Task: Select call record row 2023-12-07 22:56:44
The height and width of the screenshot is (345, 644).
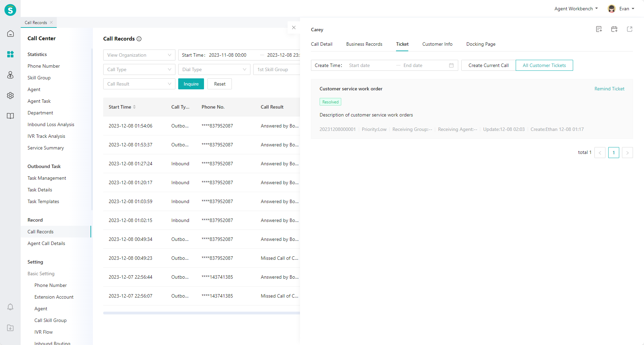Action: (202, 277)
